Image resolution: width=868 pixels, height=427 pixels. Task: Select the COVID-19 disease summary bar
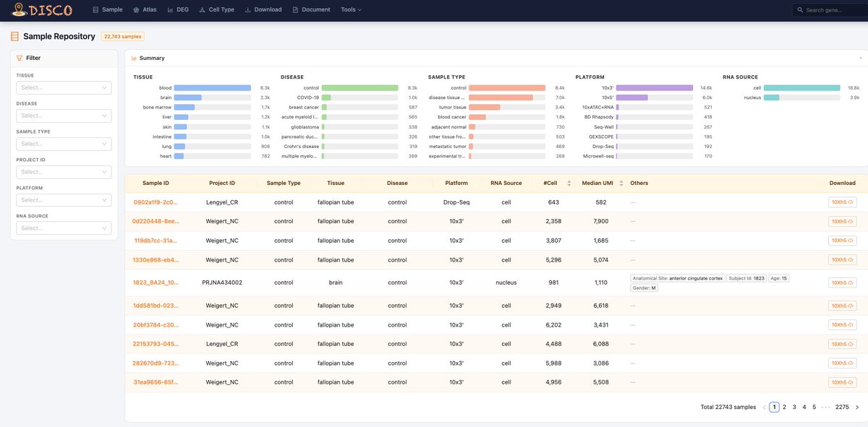[x=360, y=98]
